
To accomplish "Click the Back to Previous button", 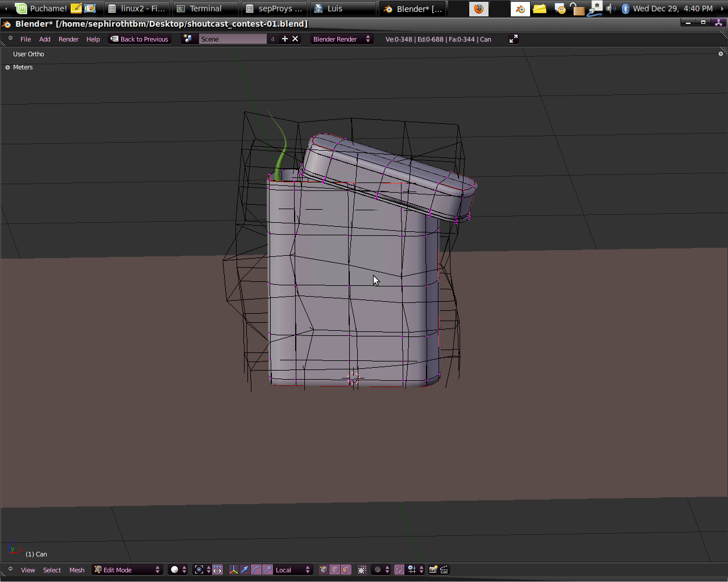I will point(140,39).
